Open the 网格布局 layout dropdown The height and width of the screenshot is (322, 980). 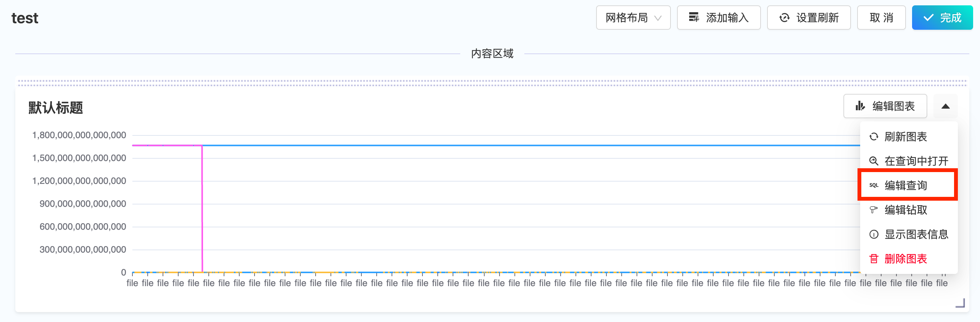point(633,18)
